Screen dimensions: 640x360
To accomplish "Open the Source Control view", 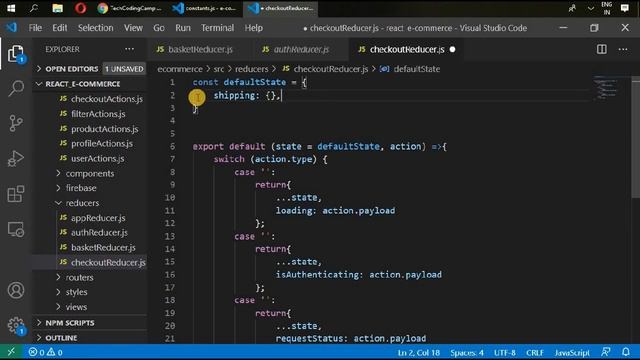I will [x=16, y=123].
